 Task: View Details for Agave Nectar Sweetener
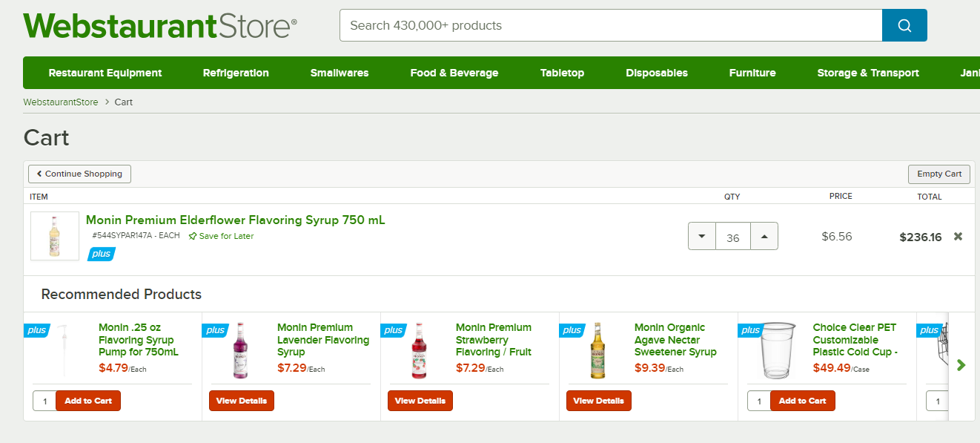[599, 401]
